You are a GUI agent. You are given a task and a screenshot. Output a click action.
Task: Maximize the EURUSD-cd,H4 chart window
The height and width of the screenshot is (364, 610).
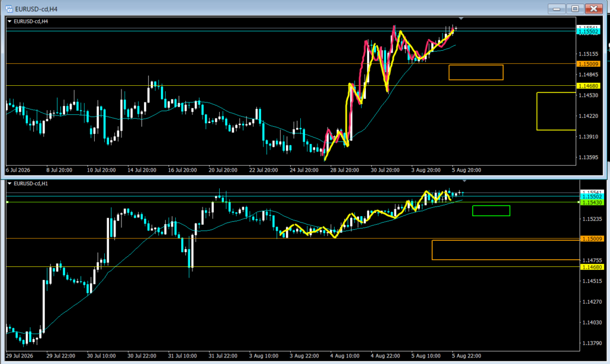(x=575, y=8)
